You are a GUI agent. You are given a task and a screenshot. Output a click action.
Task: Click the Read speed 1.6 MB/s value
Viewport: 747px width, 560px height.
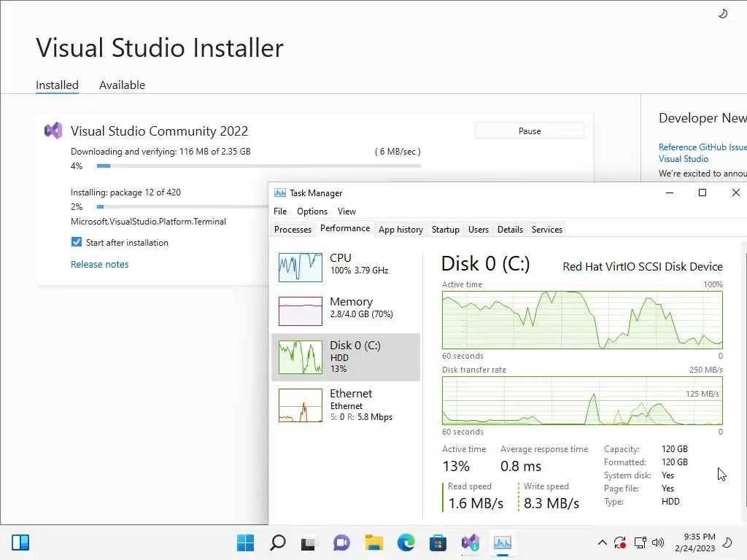(x=476, y=503)
